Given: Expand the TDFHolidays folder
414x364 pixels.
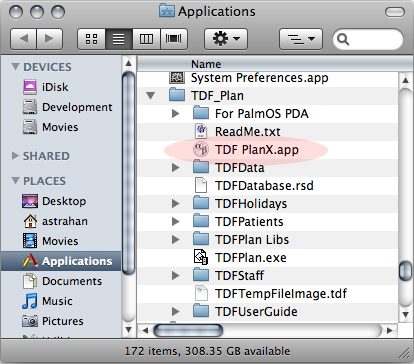Looking at the screenshot, I should click(176, 204).
